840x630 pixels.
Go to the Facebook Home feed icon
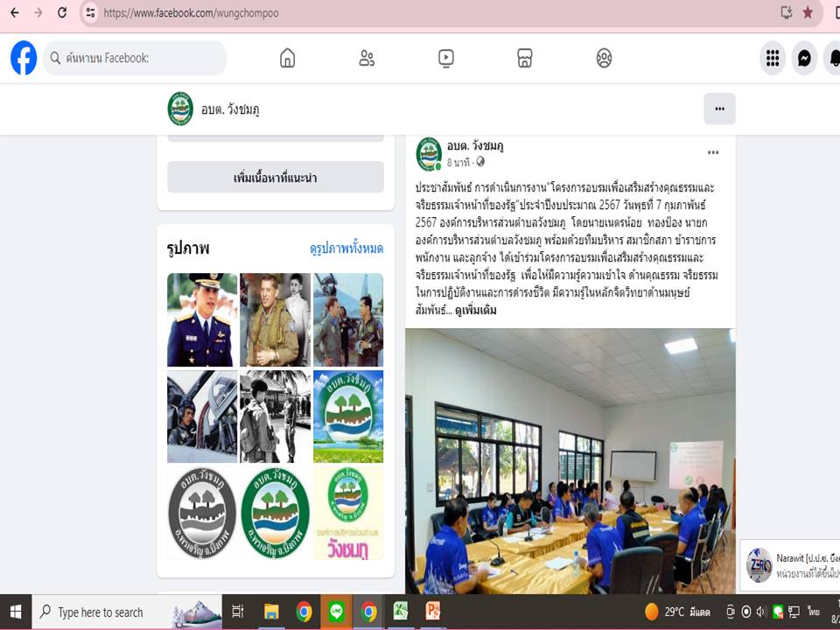[x=287, y=58]
